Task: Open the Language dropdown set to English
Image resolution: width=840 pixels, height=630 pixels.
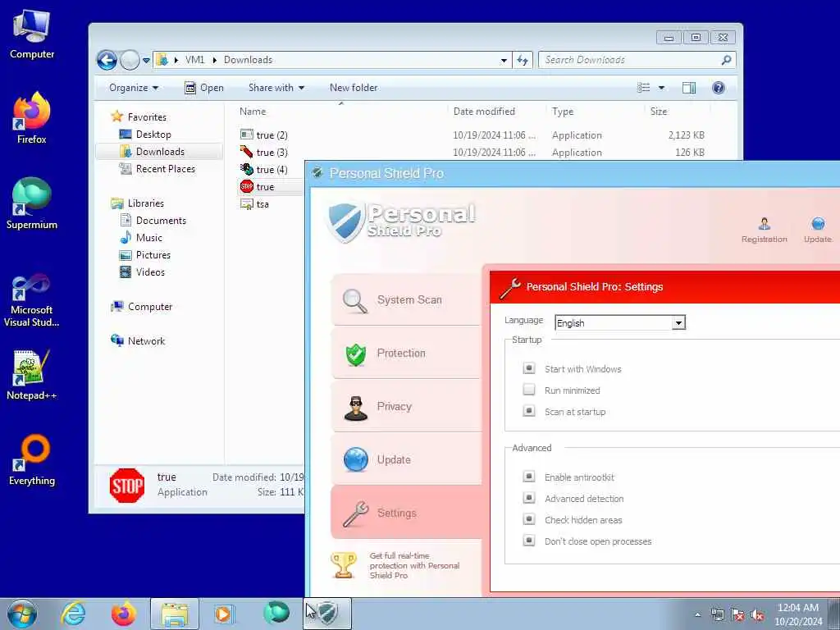Action: [620, 323]
